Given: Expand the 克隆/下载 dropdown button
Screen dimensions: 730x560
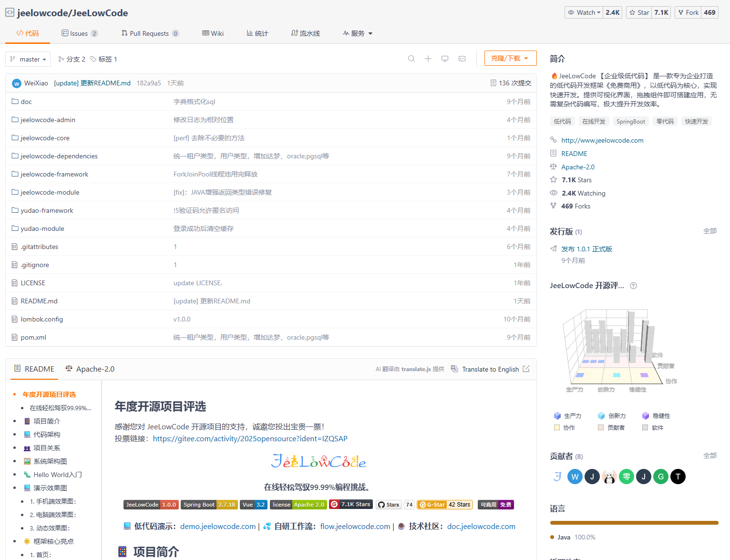Looking at the screenshot, I should pos(510,58).
